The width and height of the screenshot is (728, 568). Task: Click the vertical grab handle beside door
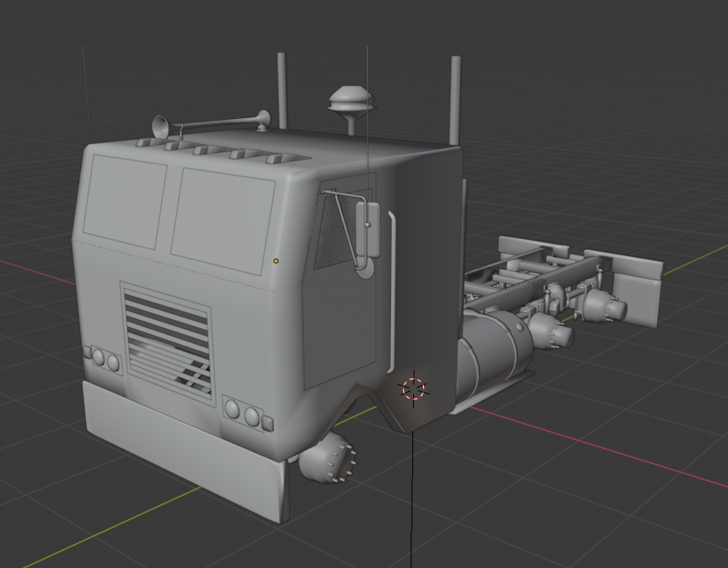tap(392, 292)
